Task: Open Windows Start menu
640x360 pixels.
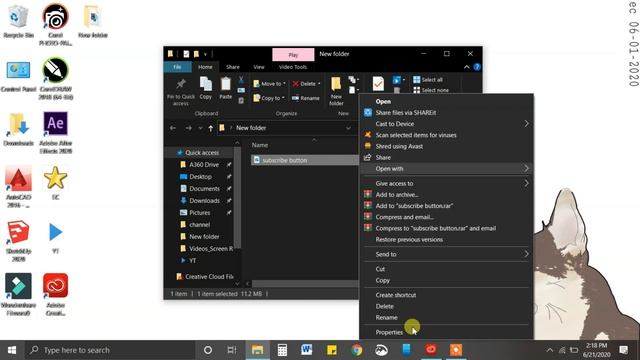Action: (12, 350)
